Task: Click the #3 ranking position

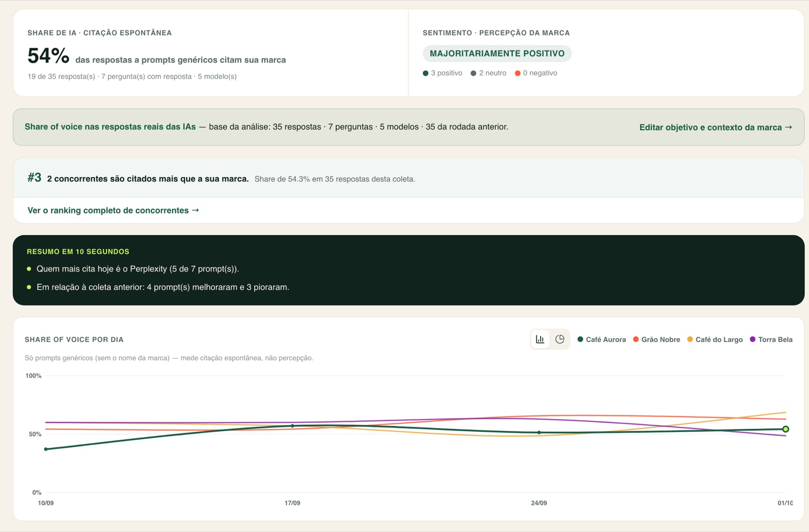Action: click(x=34, y=178)
